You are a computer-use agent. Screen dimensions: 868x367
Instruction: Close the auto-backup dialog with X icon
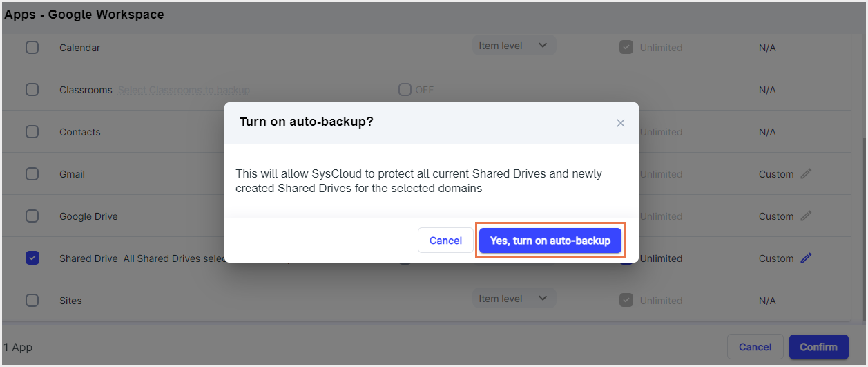[x=620, y=123]
